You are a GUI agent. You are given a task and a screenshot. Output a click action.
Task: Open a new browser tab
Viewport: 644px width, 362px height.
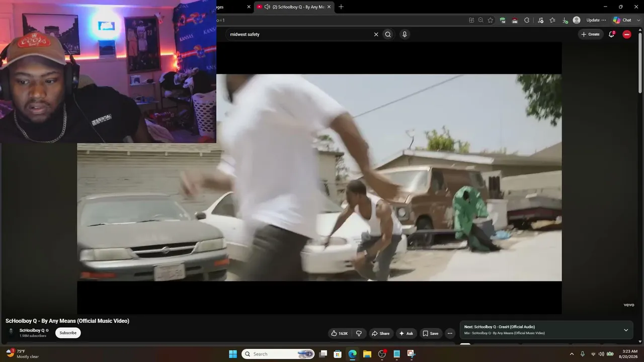[341, 7]
